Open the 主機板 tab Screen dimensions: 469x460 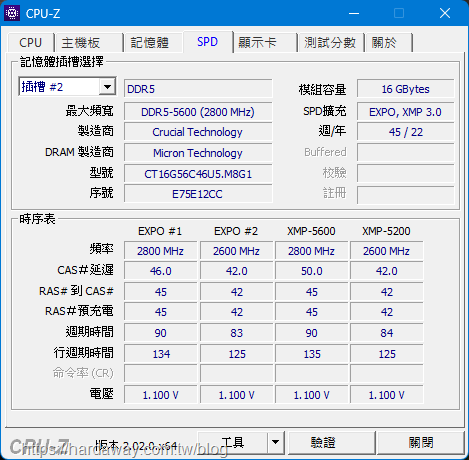pyautogui.click(x=89, y=43)
